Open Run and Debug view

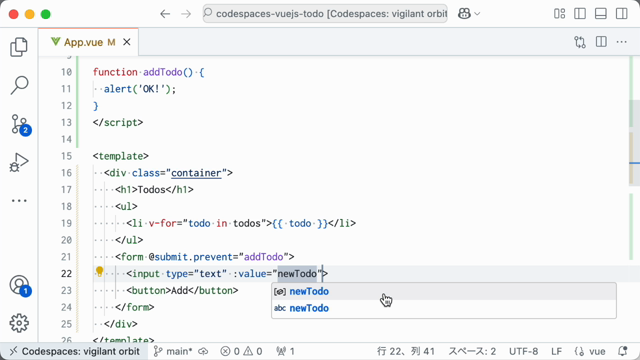19,162
